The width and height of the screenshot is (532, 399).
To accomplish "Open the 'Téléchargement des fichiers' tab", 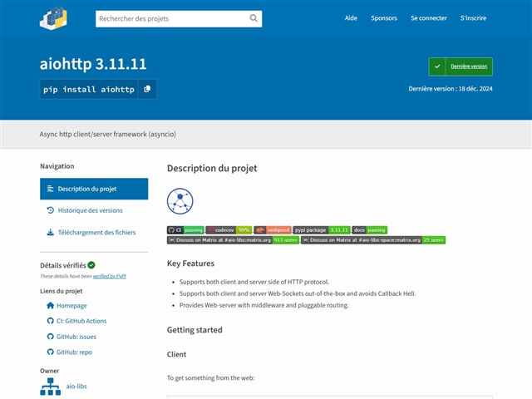I will [x=96, y=233].
